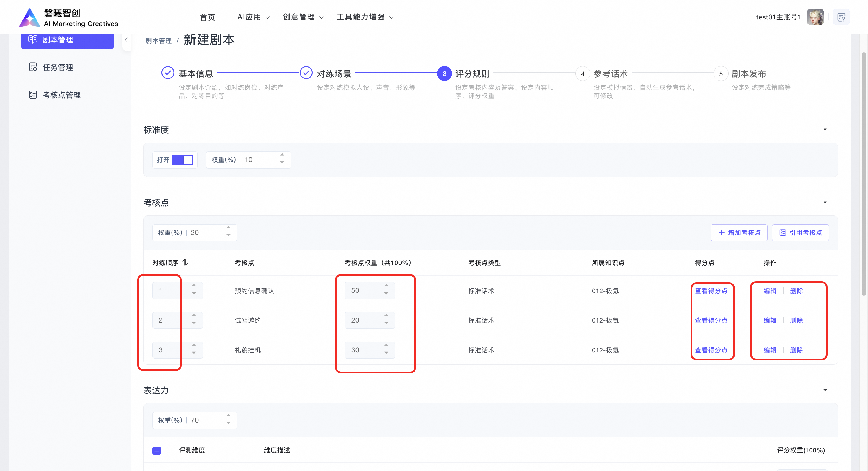Increase weight of 预约信息确认 from 50
This screenshot has width=868, height=471.
coord(386,286)
